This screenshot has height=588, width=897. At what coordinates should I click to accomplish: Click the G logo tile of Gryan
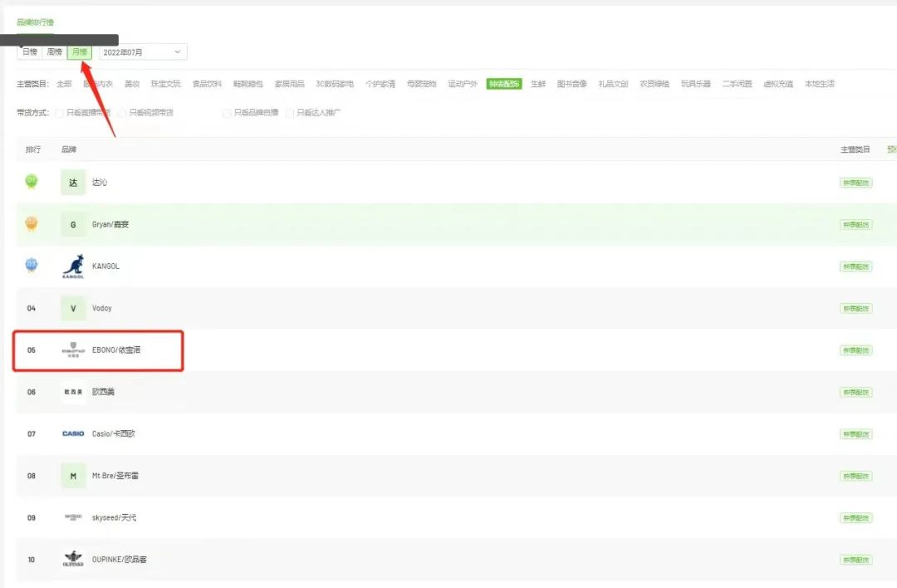73,225
